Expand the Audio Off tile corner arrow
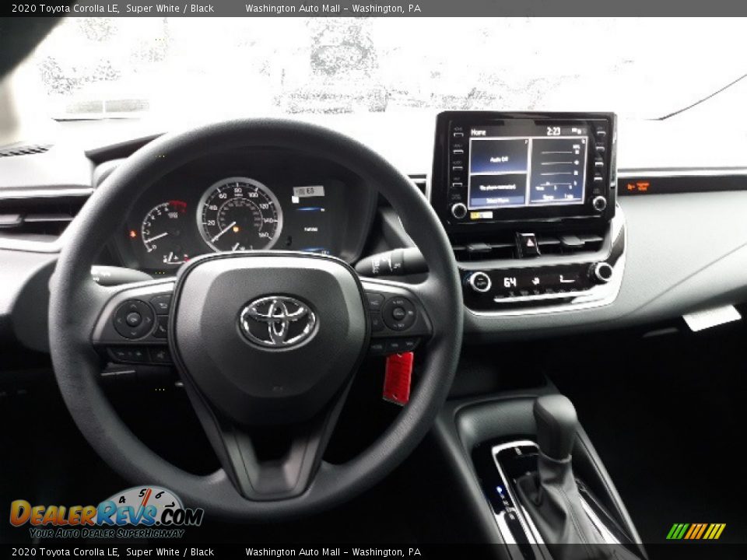747x560 pixels. pyautogui.click(x=525, y=140)
